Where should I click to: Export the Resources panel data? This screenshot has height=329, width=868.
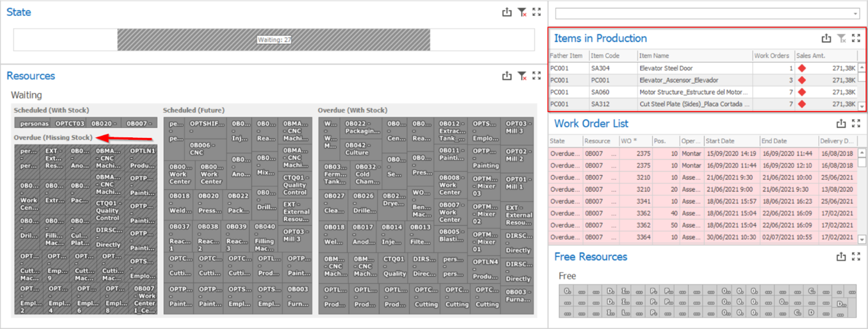pos(507,75)
